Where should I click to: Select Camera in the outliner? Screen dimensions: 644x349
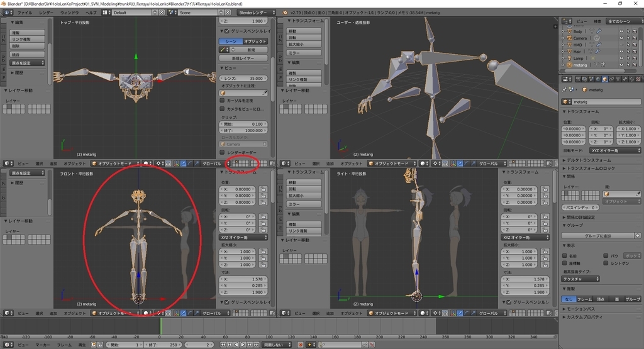point(580,38)
